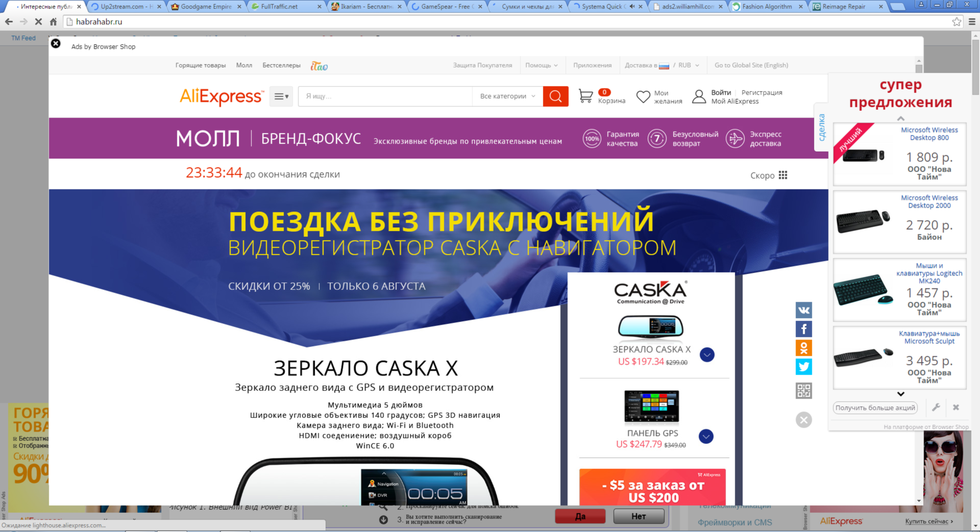Switch to the 'FullTraffic.net' tab
The image size is (980, 532).
pyautogui.click(x=286, y=7)
